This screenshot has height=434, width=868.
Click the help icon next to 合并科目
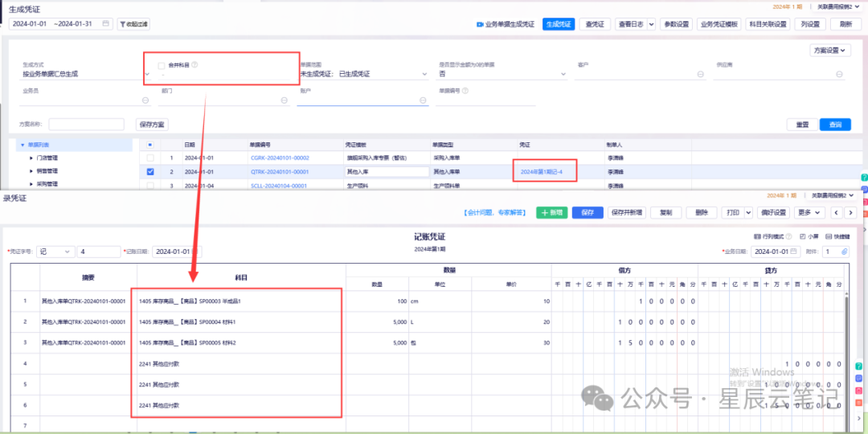(194, 65)
